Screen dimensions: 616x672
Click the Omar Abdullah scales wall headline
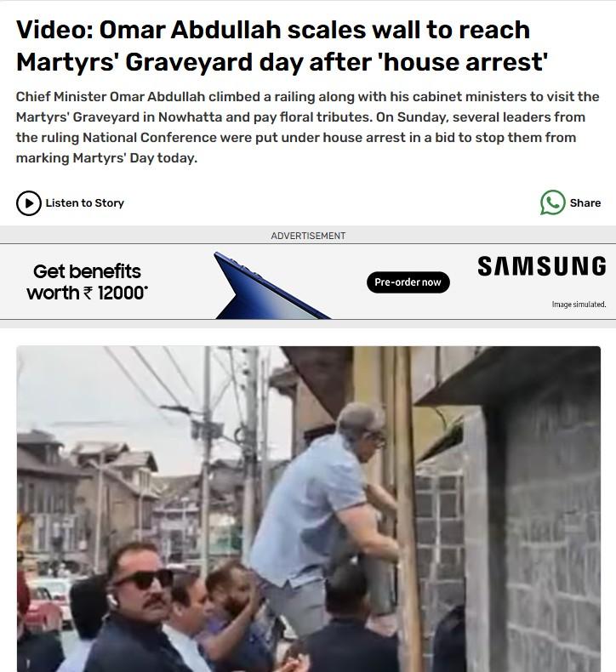click(x=282, y=46)
